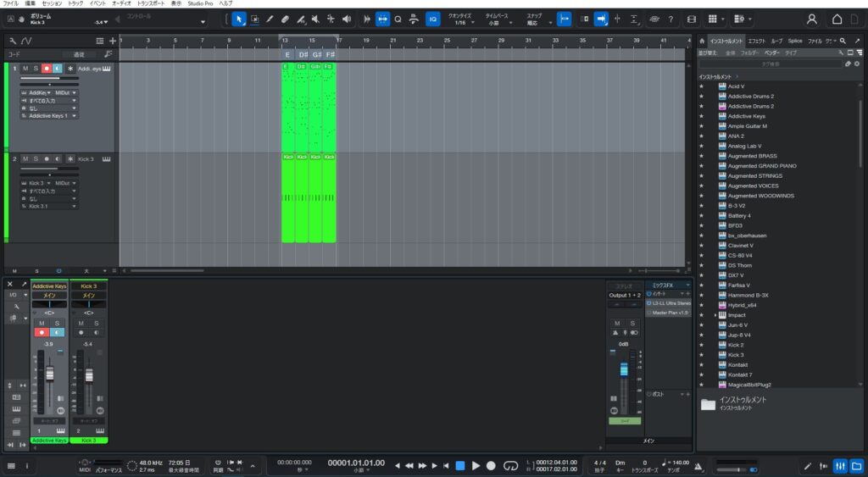Select the Mute tool in toolbar
This screenshot has width=868, height=477.
coord(315,19)
